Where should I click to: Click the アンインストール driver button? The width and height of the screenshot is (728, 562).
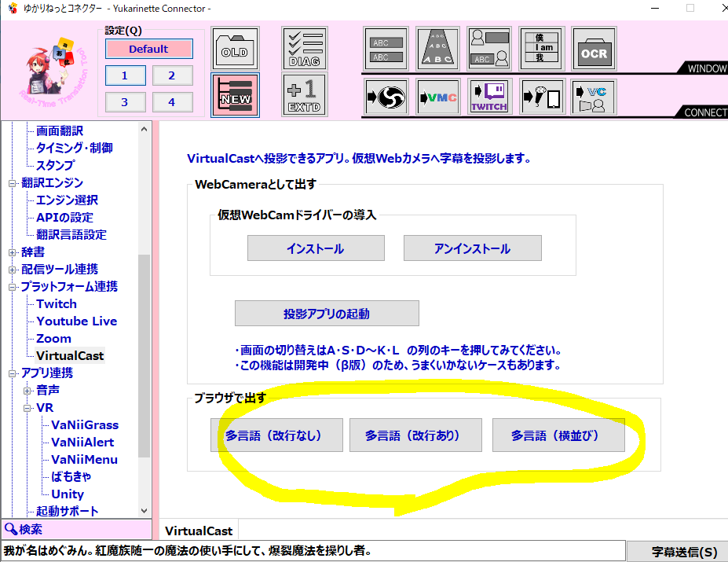473,248
